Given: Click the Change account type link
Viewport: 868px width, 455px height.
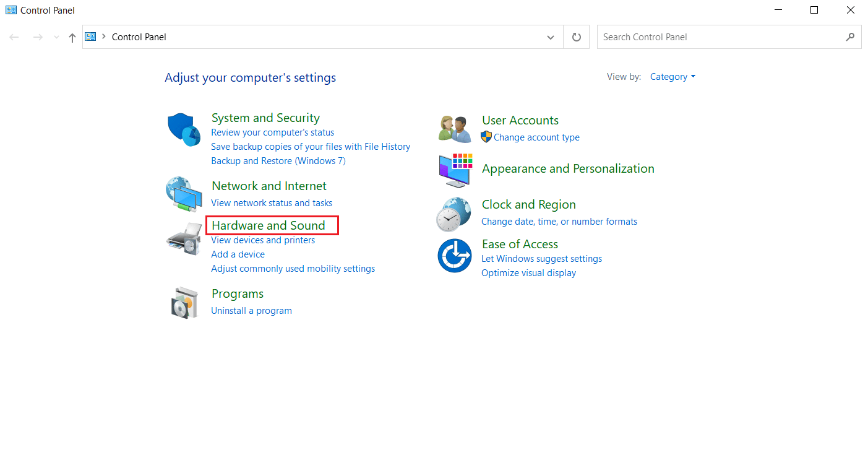Looking at the screenshot, I should coord(536,137).
